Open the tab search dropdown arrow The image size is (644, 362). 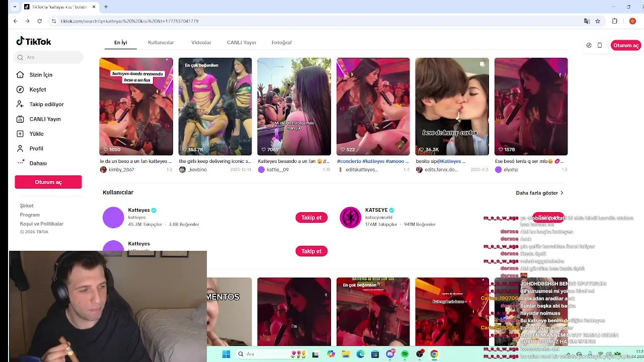(14, 7)
